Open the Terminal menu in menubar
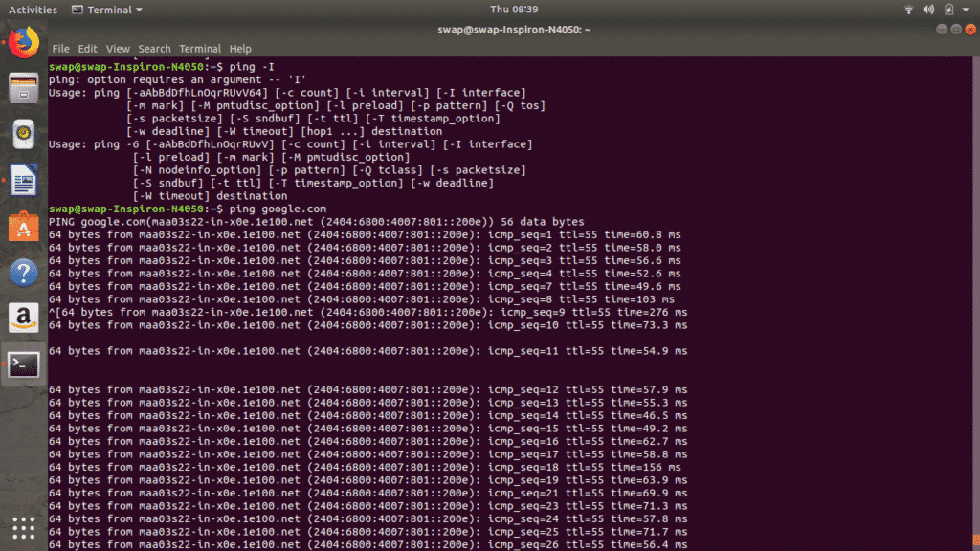Image resolution: width=980 pixels, height=551 pixels. pyautogui.click(x=200, y=49)
